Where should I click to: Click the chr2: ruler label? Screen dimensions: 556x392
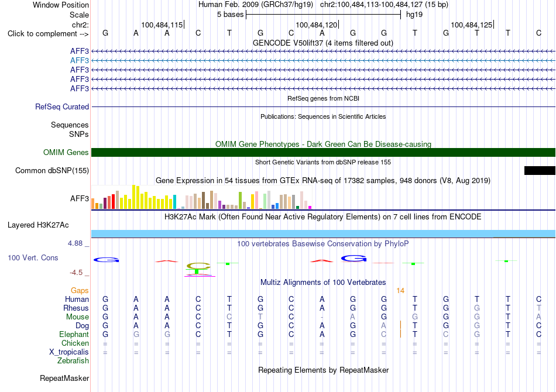80,25
